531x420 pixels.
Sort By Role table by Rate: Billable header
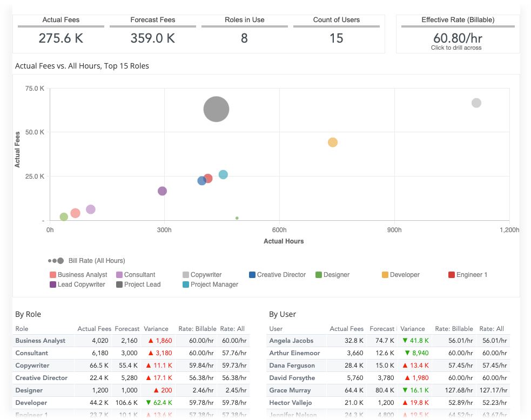point(197,329)
